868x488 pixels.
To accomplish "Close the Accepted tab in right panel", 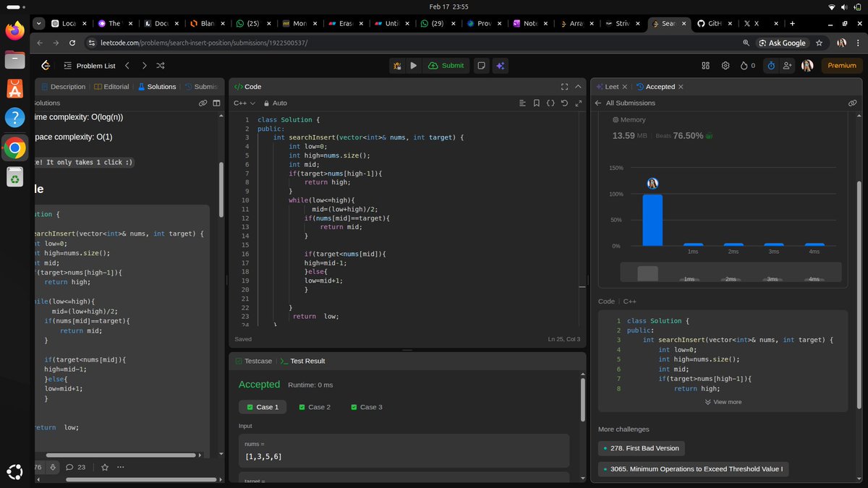I will [x=681, y=87].
